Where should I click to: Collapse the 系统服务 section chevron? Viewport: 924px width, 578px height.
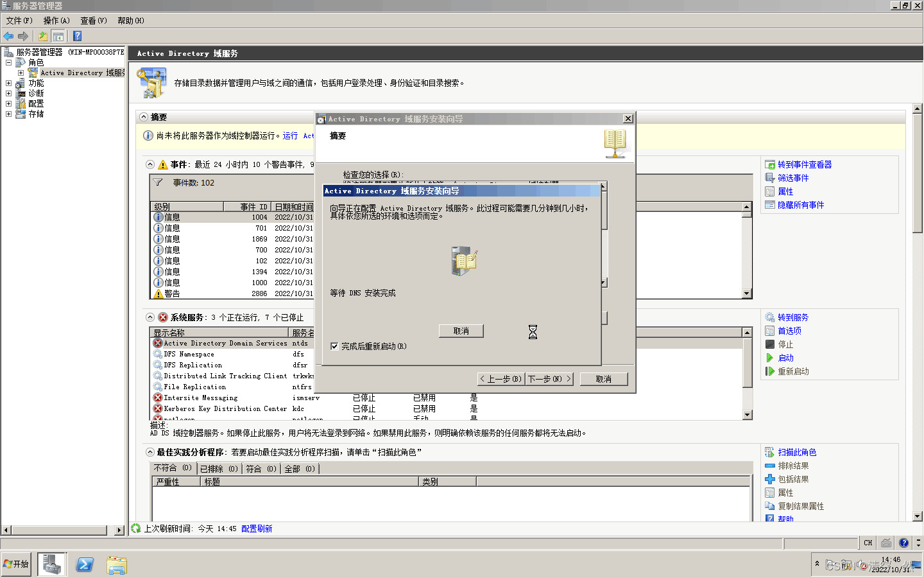150,317
